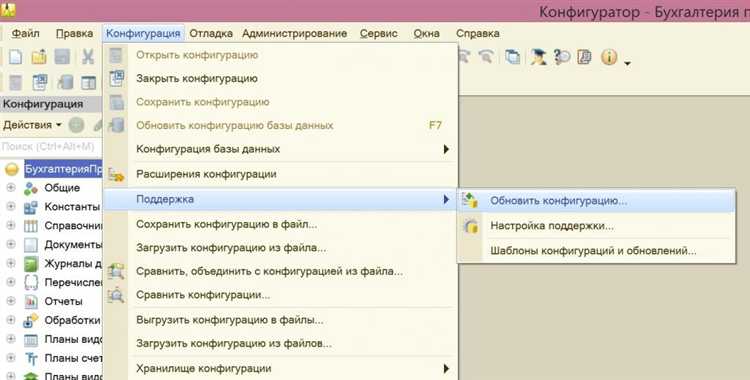Viewport: 750px width, 380px height.
Task: Expand the Документы tree node
Action: click(11, 245)
